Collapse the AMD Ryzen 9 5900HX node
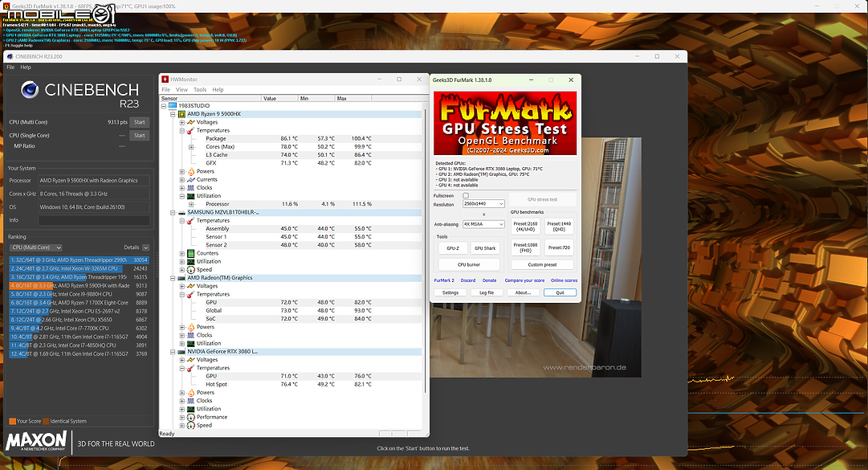 pyautogui.click(x=173, y=114)
